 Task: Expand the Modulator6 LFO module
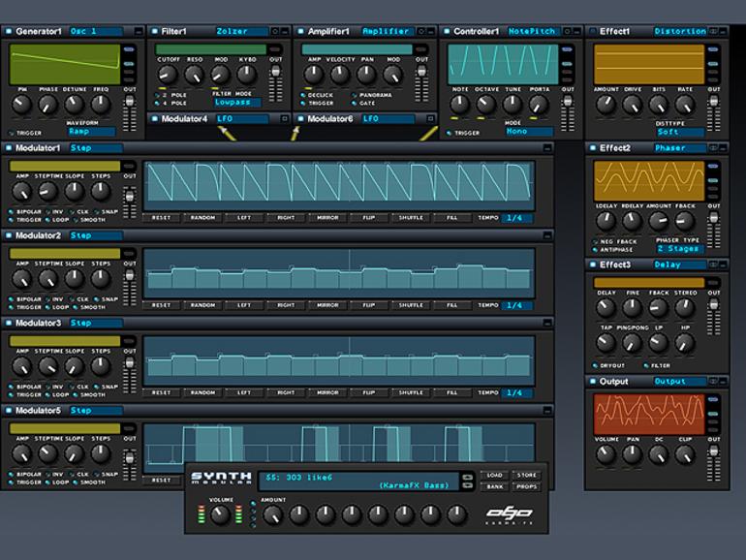point(430,119)
